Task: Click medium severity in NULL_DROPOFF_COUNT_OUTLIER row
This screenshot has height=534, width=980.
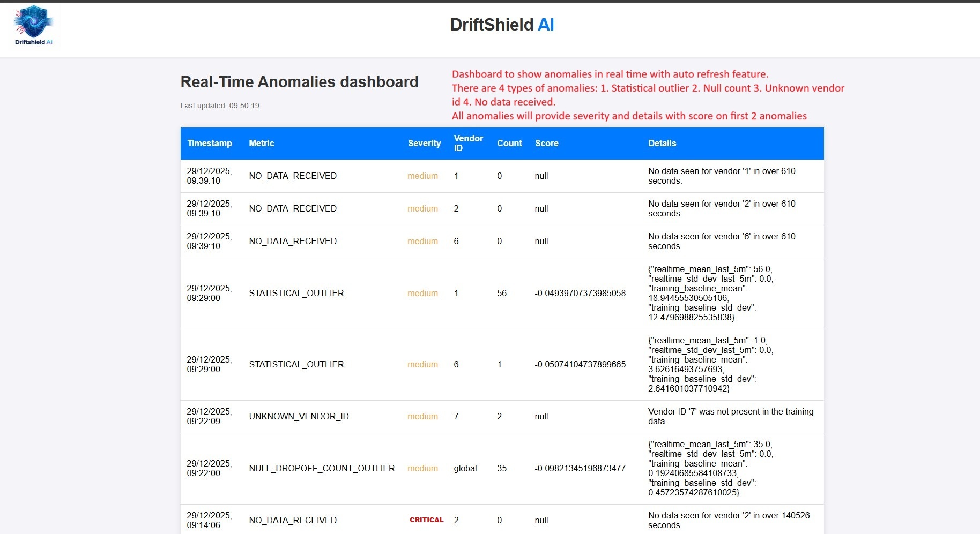Action: pos(422,468)
